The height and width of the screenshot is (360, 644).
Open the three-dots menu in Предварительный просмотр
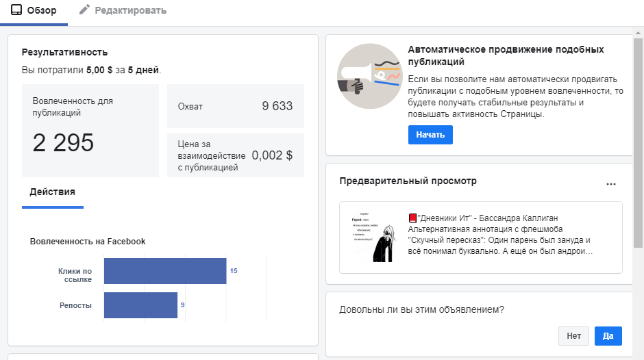(611, 183)
